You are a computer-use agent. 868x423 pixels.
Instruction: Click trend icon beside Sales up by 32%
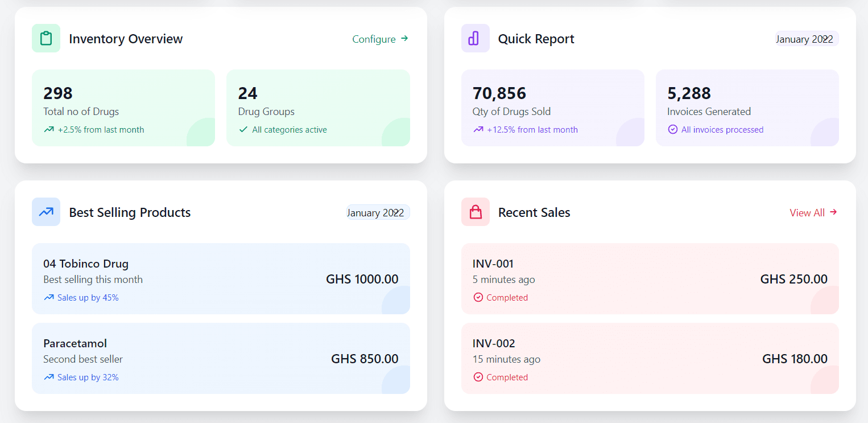(49, 377)
